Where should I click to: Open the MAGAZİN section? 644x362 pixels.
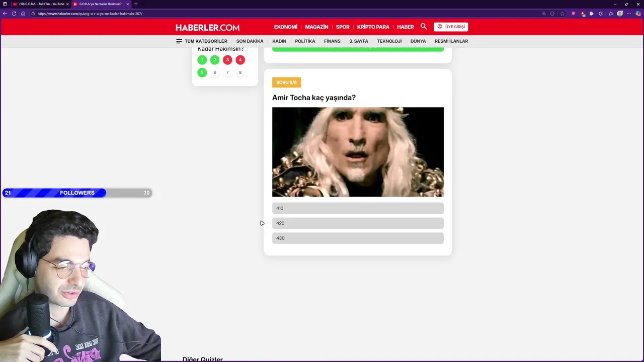[x=316, y=27]
